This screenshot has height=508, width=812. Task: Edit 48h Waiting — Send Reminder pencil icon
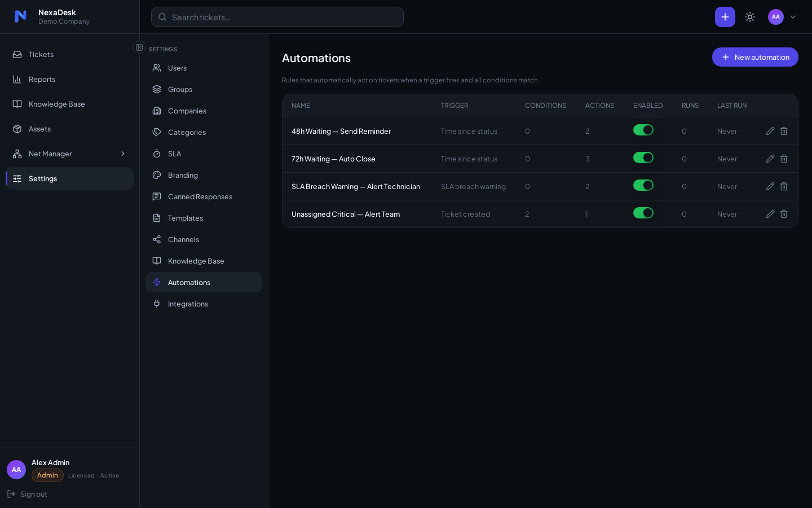click(x=770, y=131)
